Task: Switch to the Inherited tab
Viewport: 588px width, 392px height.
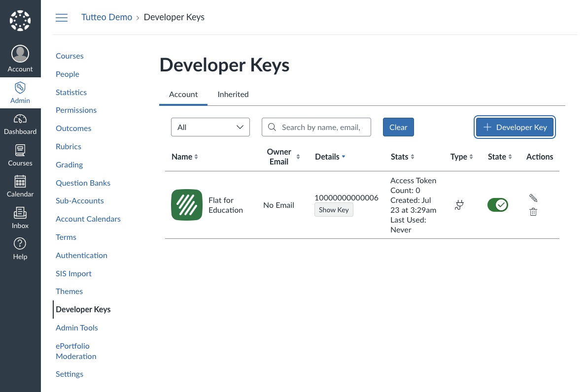Action: [233, 94]
